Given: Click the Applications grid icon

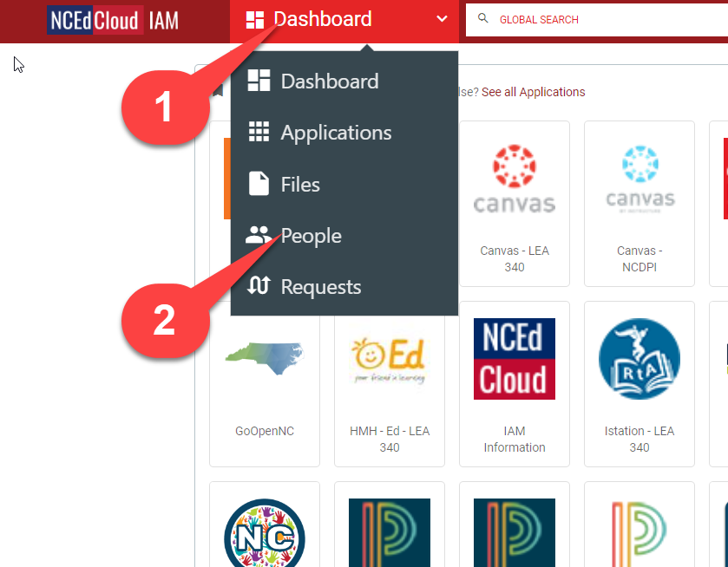Looking at the screenshot, I should pyautogui.click(x=259, y=131).
